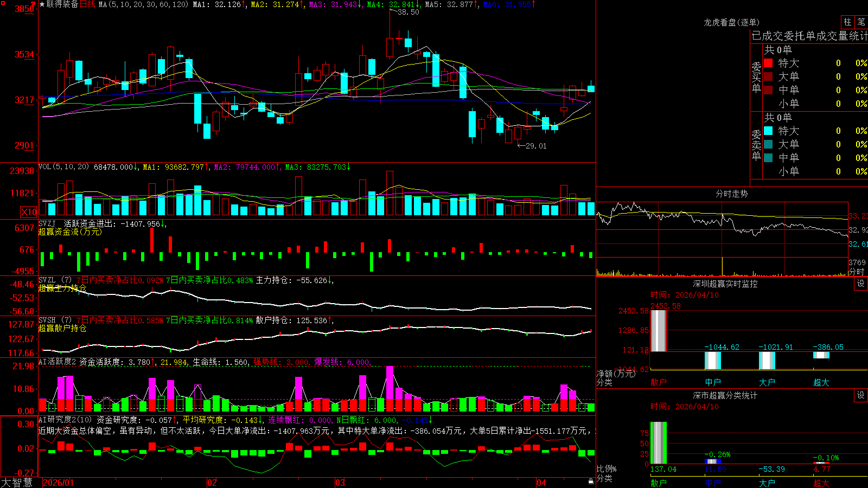The width and height of the screenshot is (868, 488).
Task: Select the dark red 大单 buy order swatch
Action: click(x=768, y=76)
